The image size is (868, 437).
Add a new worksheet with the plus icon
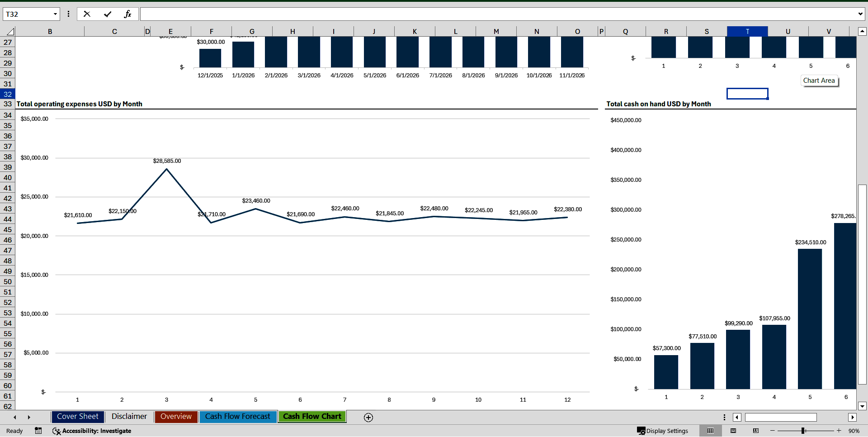point(368,417)
